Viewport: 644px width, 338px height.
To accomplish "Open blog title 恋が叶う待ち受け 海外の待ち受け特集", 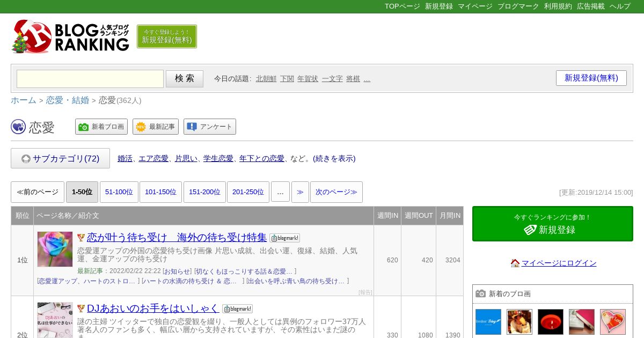I will coord(177,237).
